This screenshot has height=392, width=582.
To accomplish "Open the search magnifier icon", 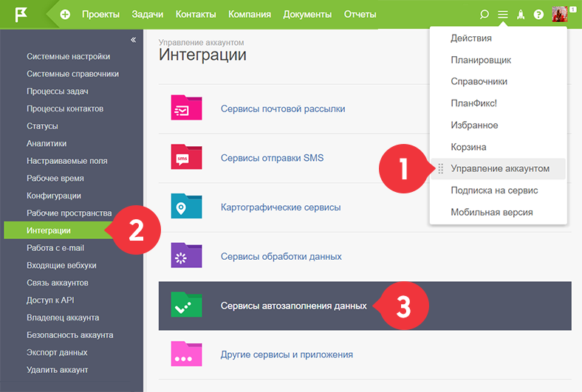I will pos(484,15).
